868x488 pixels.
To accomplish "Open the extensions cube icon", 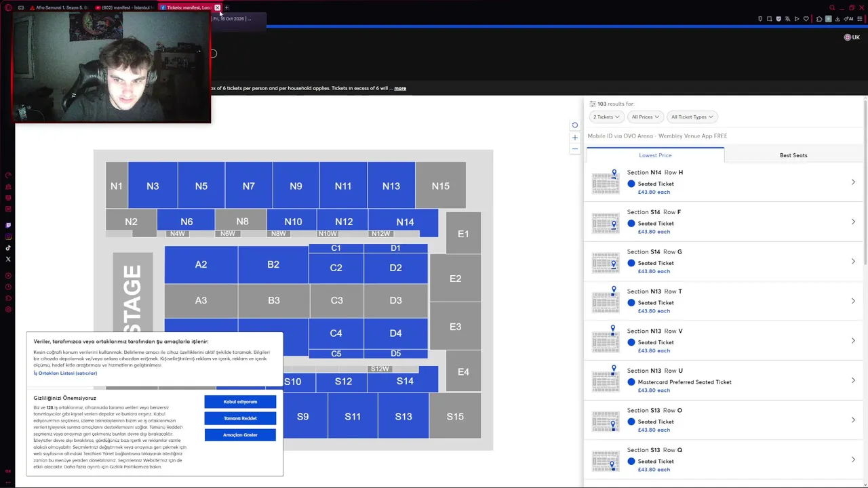I will click(x=819, y=19).
